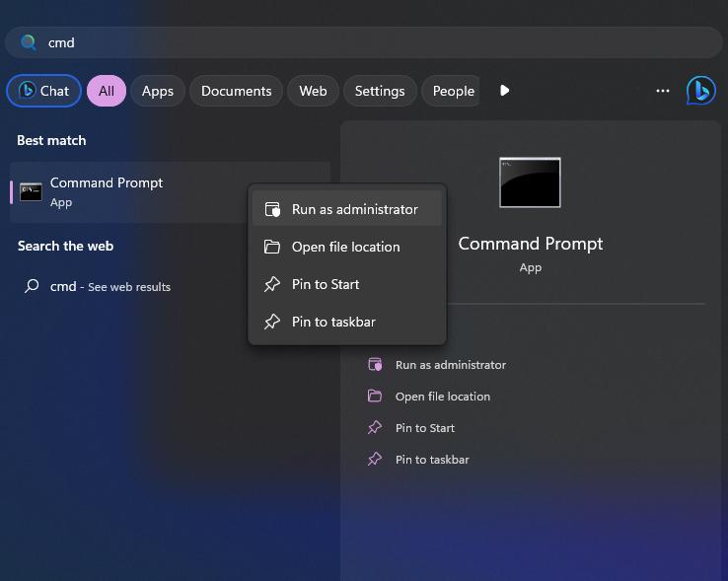Click the admin shield icon in preview pane
The width and height of the screenshot is (728, 581).
tap(375, 365)
